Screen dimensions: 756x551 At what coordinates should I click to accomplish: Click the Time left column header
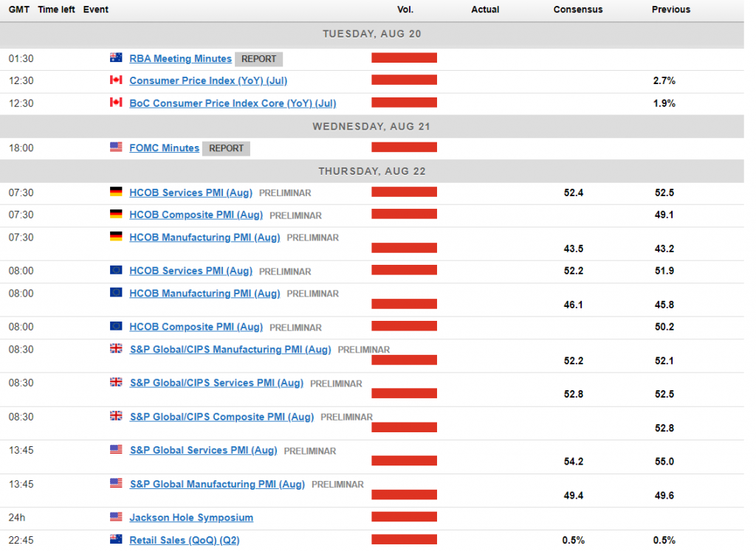(x=56, y=10)
